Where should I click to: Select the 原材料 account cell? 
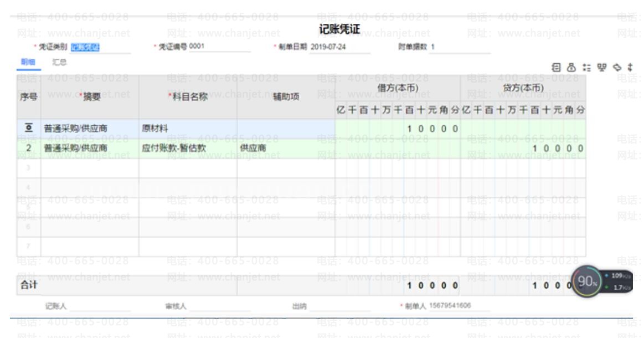pos(188,129)
